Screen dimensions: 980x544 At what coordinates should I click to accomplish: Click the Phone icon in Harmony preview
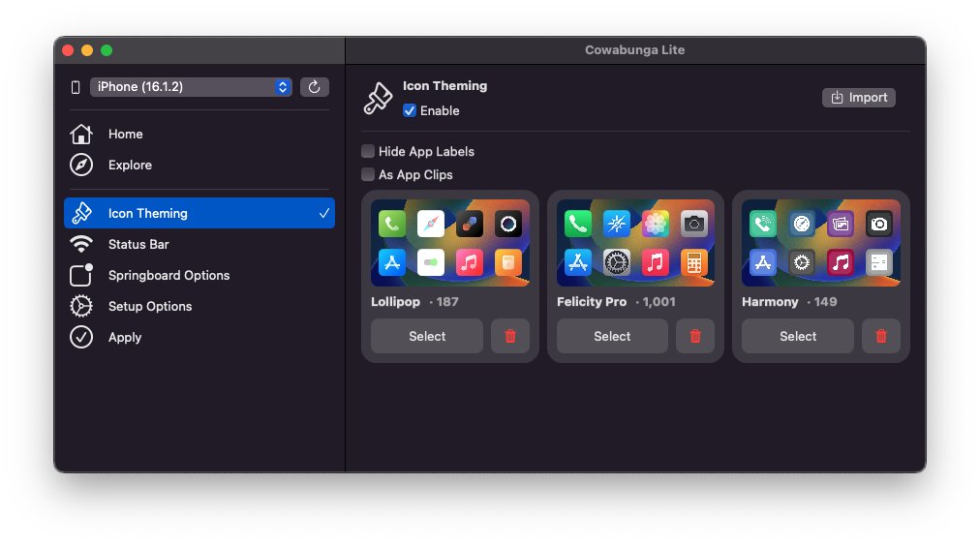763,224
